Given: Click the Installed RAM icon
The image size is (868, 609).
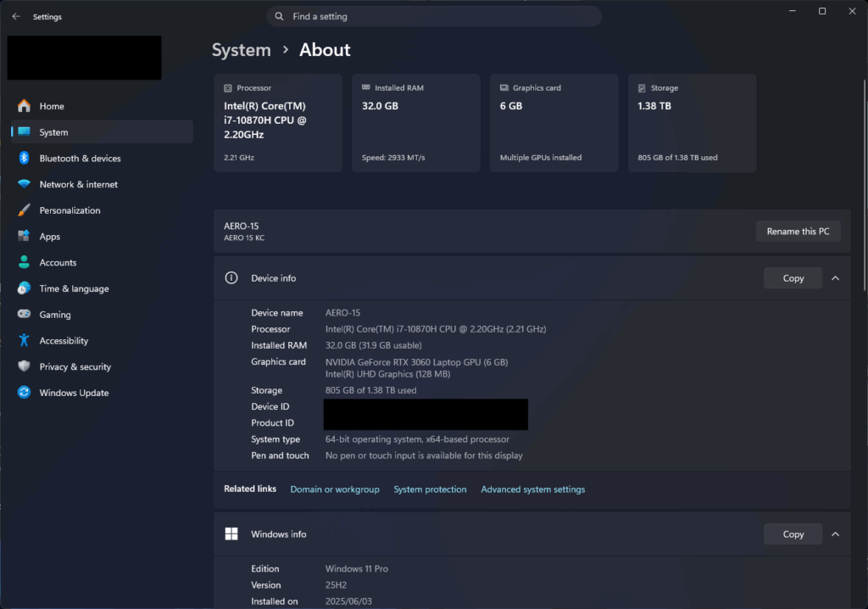Looking at the screenshot, I should (366, 87).
